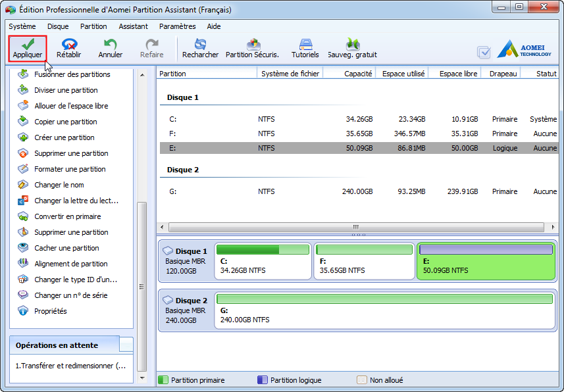Open the Aide menu
Viewport: 564px width, 392px height.
pos(214,26)
